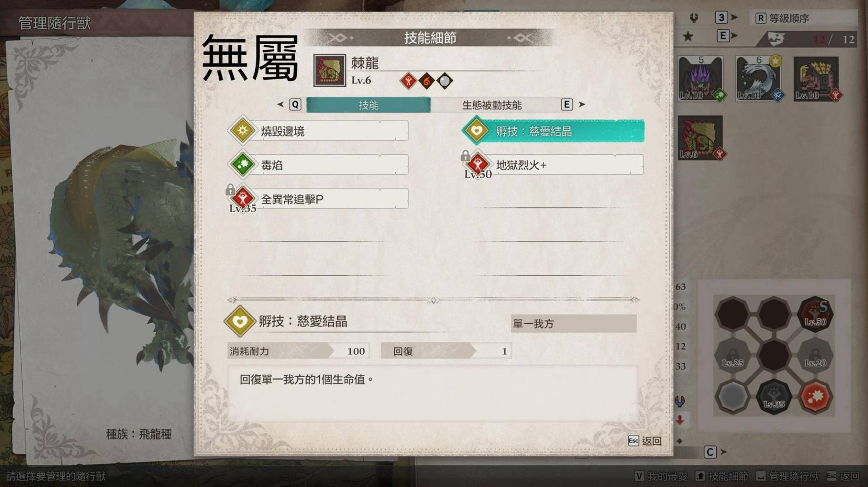Click the Q previous-tab arrow

point(289,104)
